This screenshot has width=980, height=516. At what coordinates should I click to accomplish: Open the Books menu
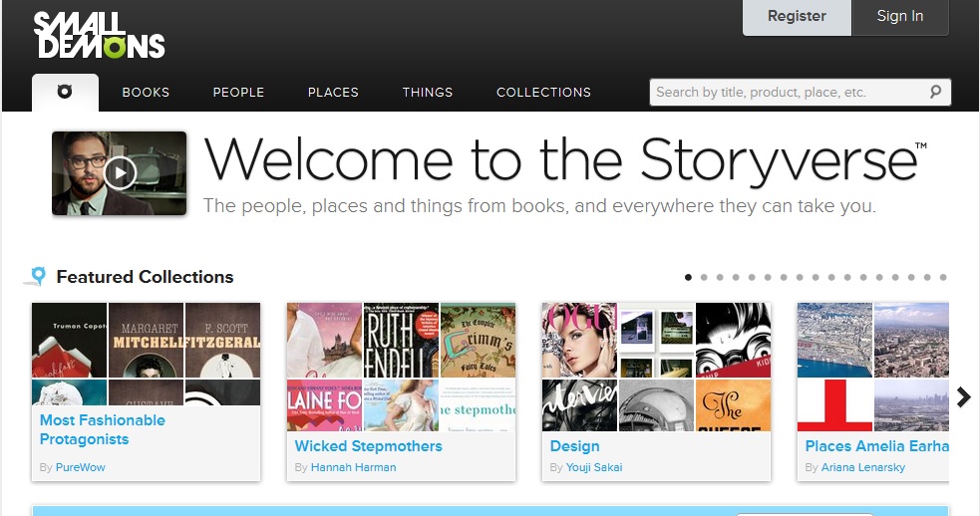pos(146,93)
